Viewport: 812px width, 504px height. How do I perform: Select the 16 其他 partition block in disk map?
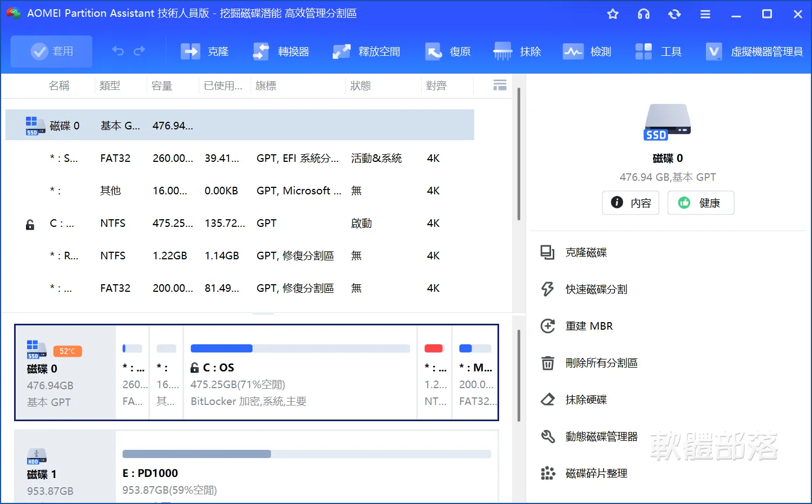click(x=167, y=372)
